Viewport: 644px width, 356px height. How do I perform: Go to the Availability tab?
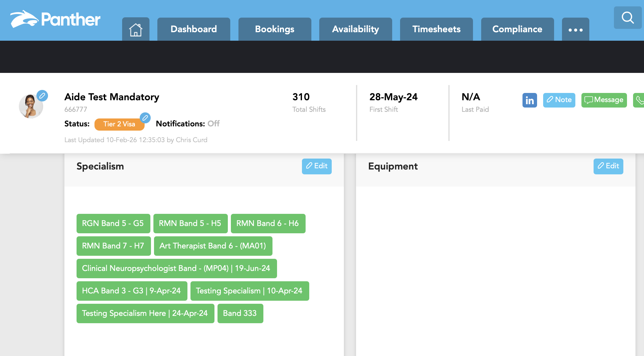355,29
